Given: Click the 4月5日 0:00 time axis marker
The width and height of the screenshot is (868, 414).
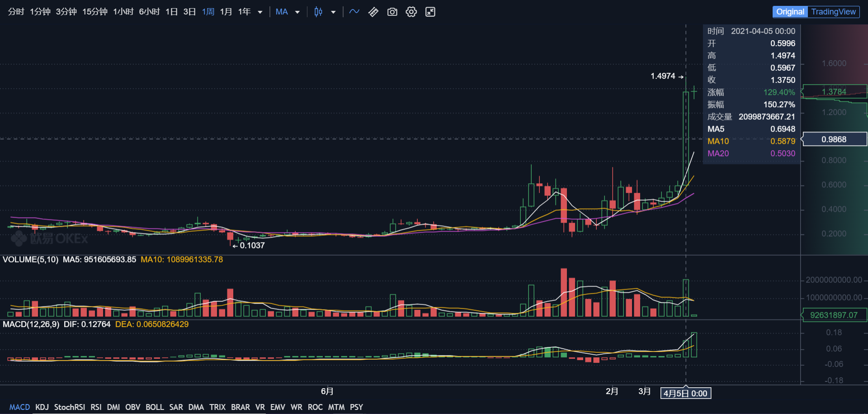Looking at the screenshot, I should pos(685,393).
